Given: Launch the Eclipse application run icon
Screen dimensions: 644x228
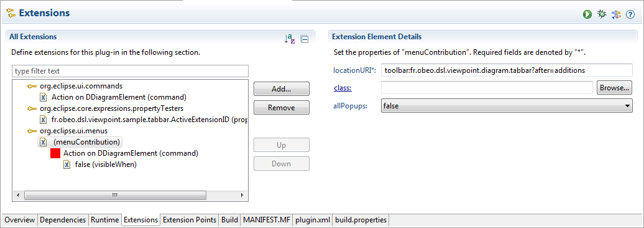Looking at the screenshot, I should coord(587,14).
